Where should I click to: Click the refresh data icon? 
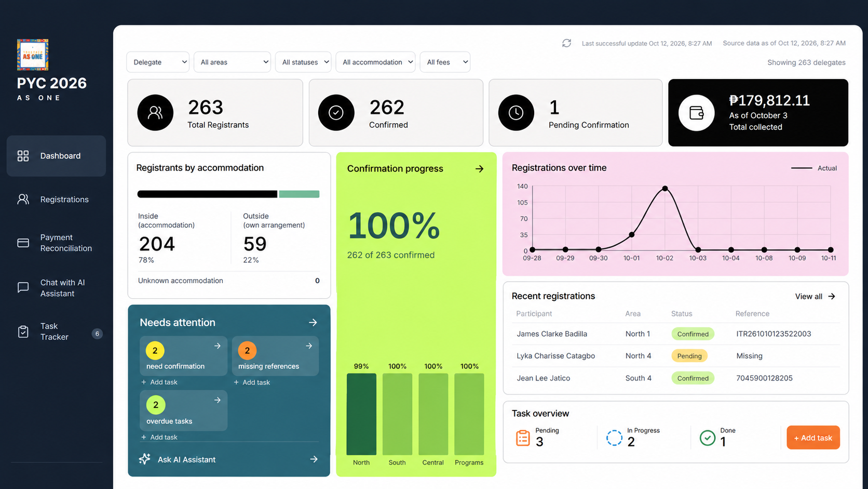tap(566, 43)
